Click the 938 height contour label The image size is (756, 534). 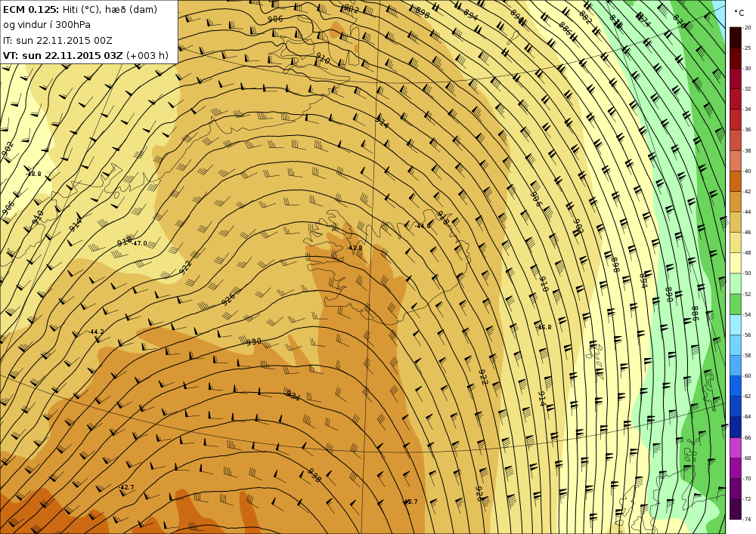314,475
